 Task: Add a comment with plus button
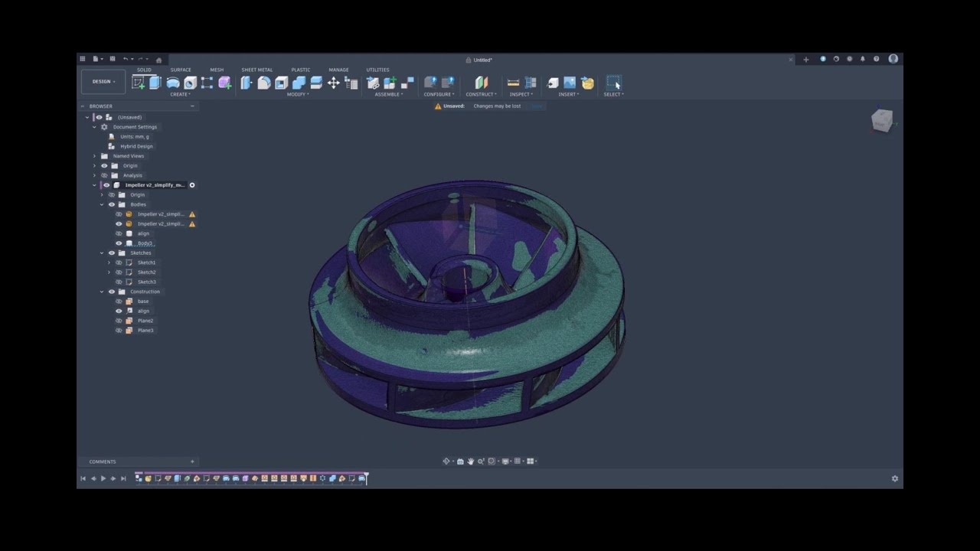(x=192, y=461)
